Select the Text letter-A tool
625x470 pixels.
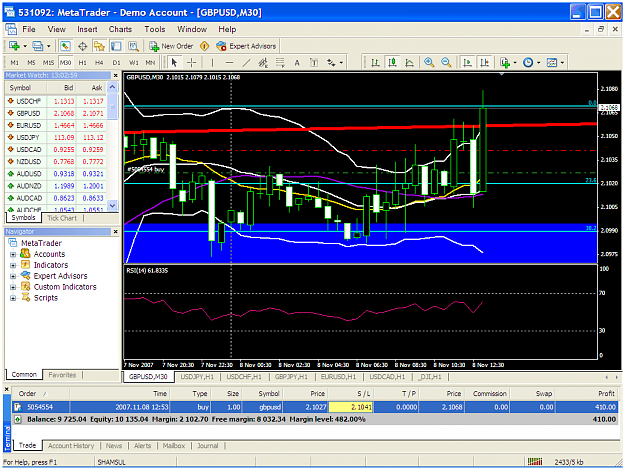(297, 63)
